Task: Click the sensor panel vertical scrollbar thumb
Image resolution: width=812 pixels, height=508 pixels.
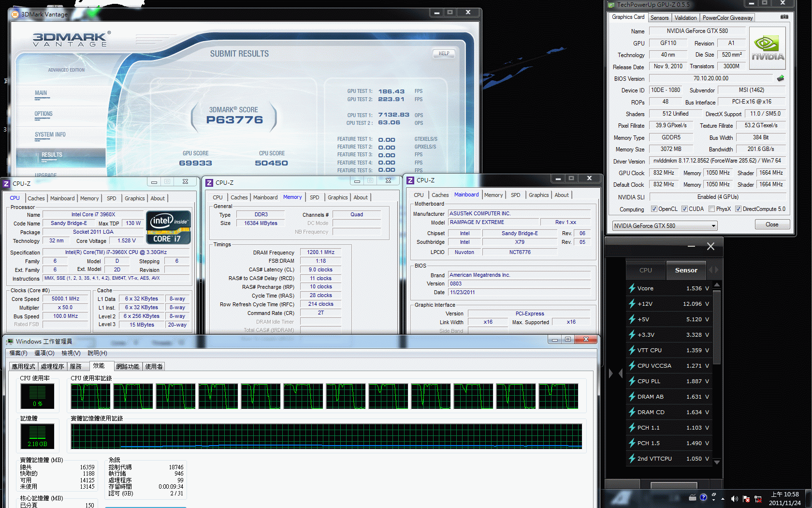Action: 717,327
